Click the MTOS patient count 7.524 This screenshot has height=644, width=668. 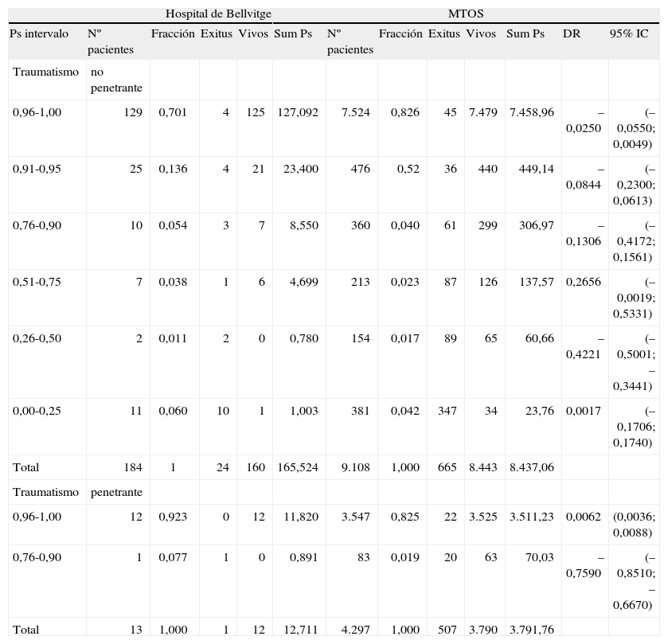point(355,112)
